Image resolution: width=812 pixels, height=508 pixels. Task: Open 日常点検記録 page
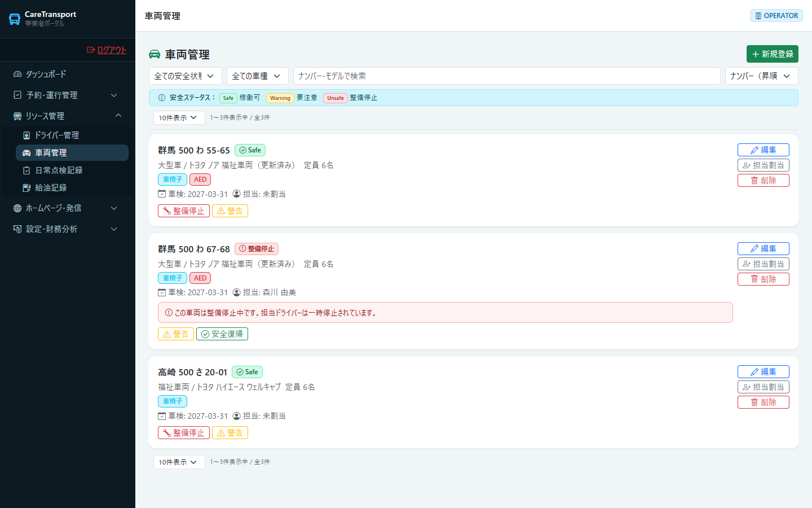pyautogui.click(x=72, y=170)
